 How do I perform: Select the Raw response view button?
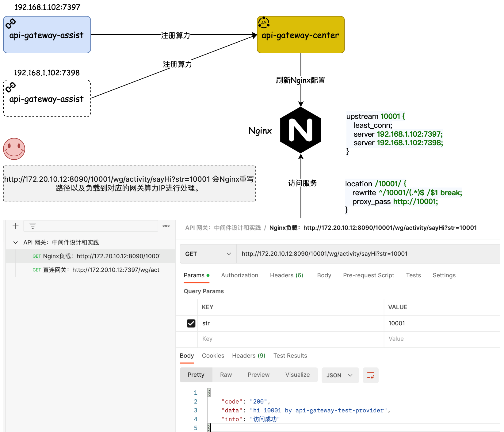point(226,375)
